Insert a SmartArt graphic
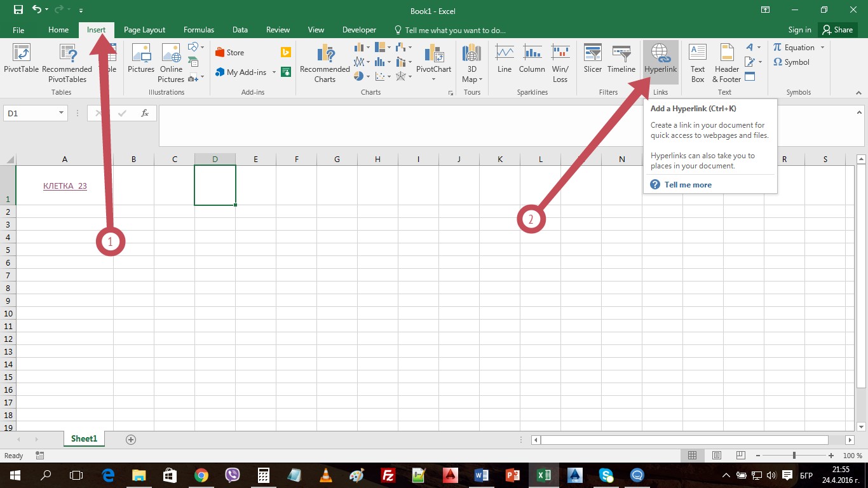 pyautogui.click(x=193, y=62)
